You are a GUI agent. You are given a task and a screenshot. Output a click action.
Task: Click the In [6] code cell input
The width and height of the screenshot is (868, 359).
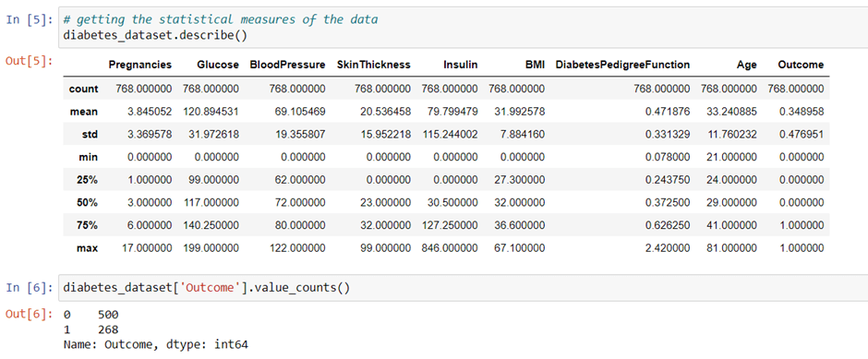click(x=463, y=288)
